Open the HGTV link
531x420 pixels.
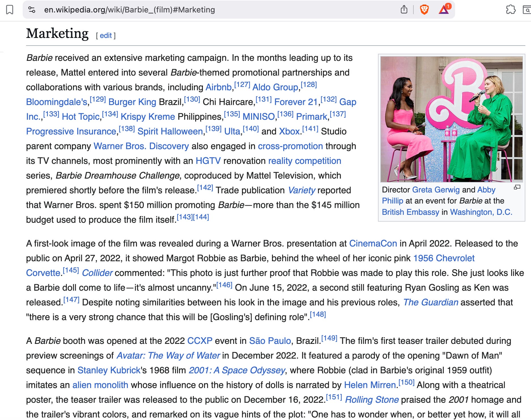pos(208,161)
